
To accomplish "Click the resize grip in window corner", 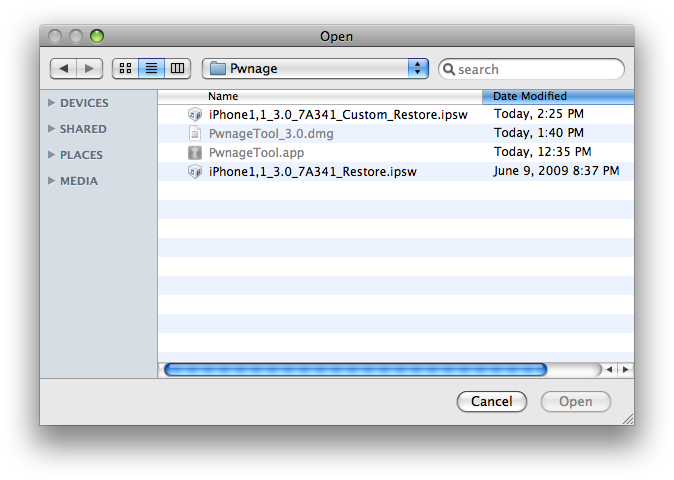I will tap(628, 419).
